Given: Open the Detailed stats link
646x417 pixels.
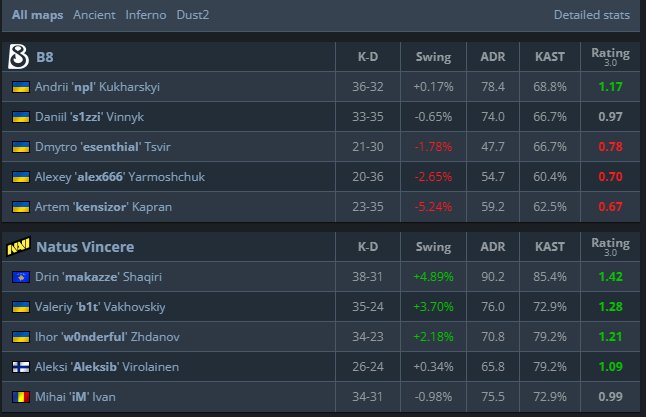Looking at the screenshot, I should click(592, 15).
